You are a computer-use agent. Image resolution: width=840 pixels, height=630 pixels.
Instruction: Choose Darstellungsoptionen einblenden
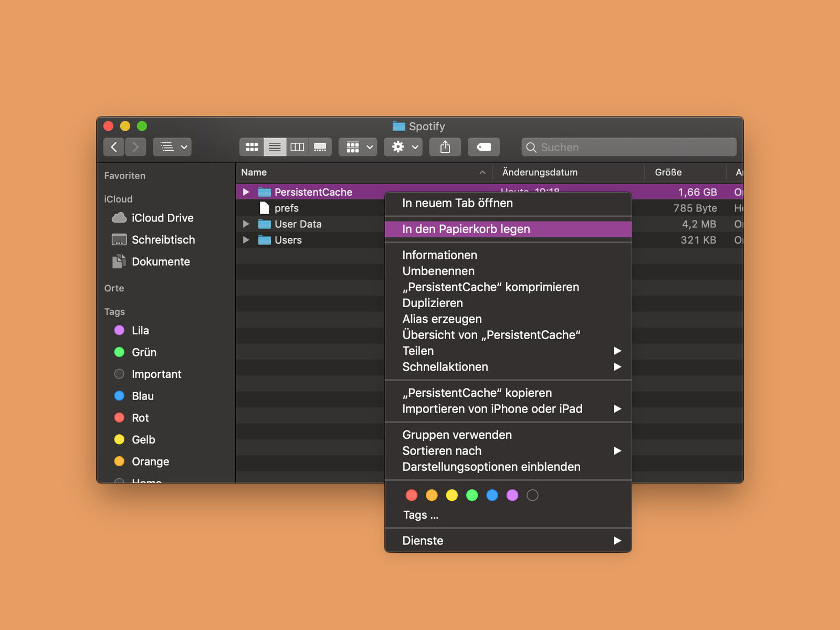pos(508,467)
